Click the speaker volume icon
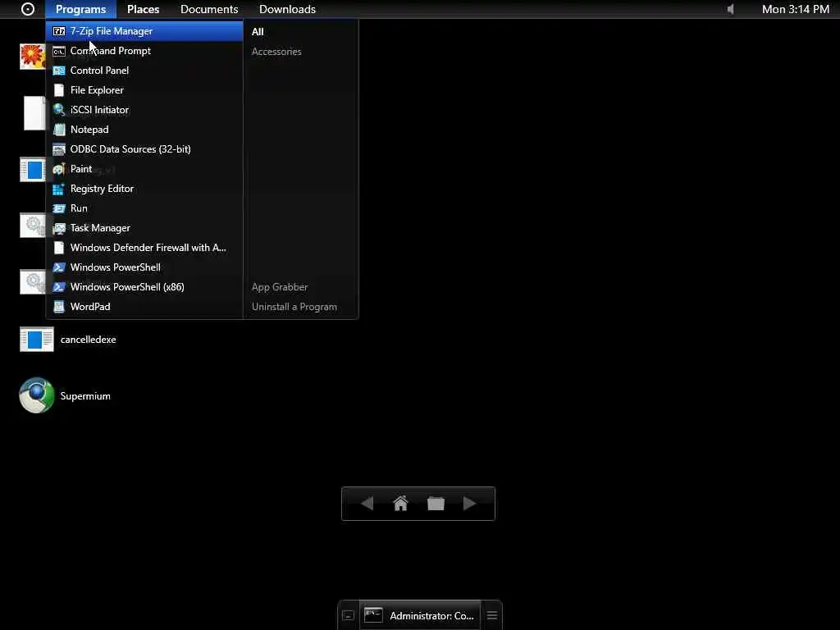The width and height of the screenshot is (840, 630). 730,9
